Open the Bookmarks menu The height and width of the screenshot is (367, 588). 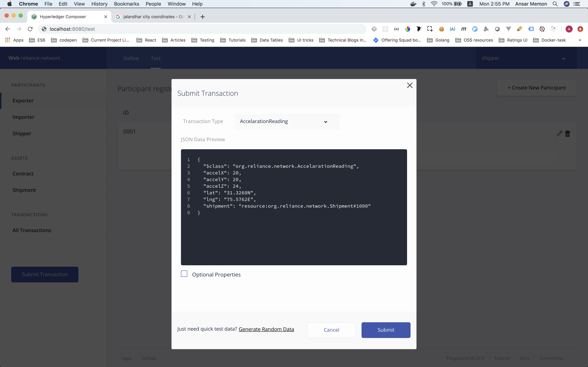click(126, 4)
